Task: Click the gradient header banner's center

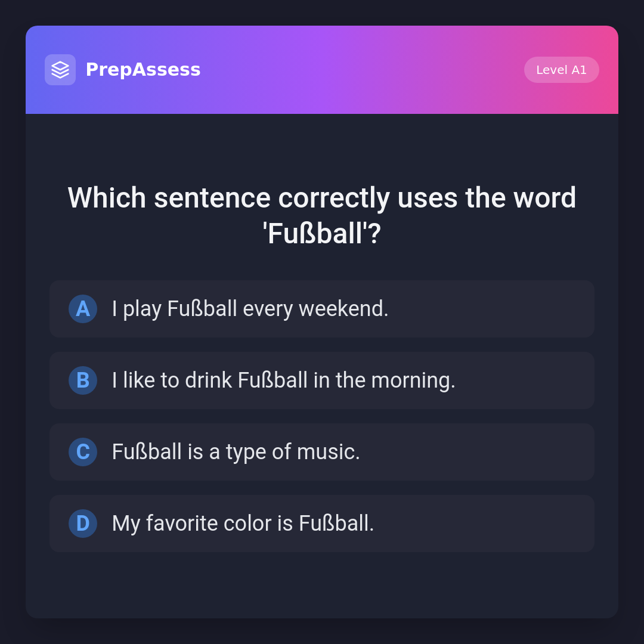Action: pyautogui.click(x=322, y=70)
